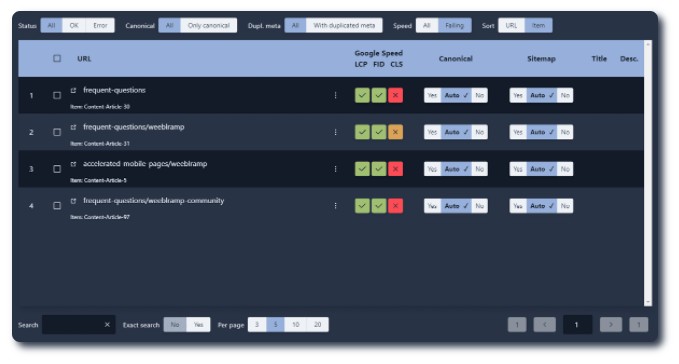This screenshot has width=679, height=364.
Task: Click LCP green check in row 3
Action: [362, 169]
